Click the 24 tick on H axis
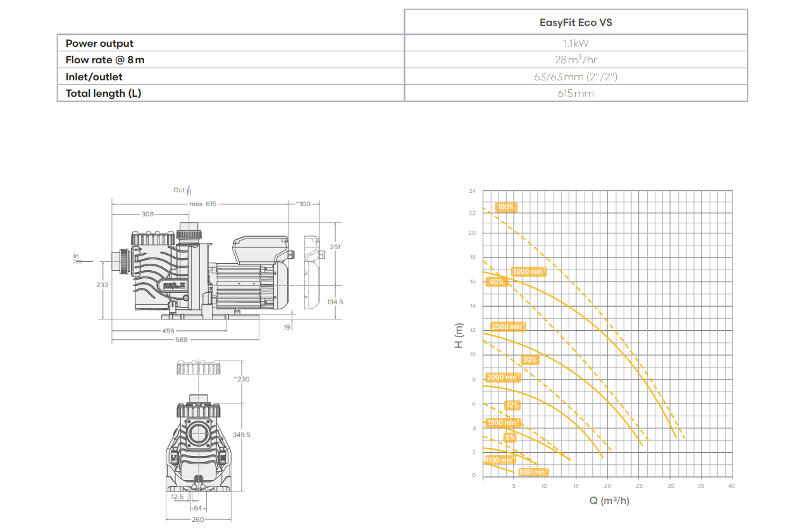811x532 pixels. coord(472,190)
